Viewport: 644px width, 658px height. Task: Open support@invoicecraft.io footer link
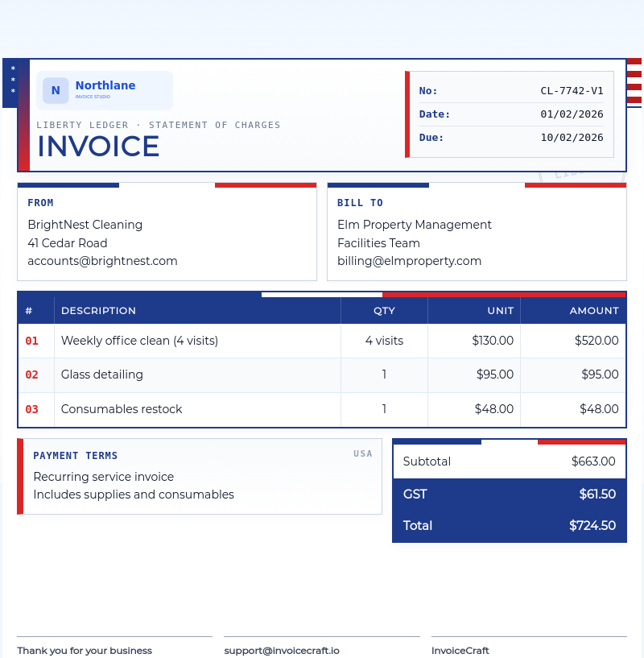pos(282,651)
